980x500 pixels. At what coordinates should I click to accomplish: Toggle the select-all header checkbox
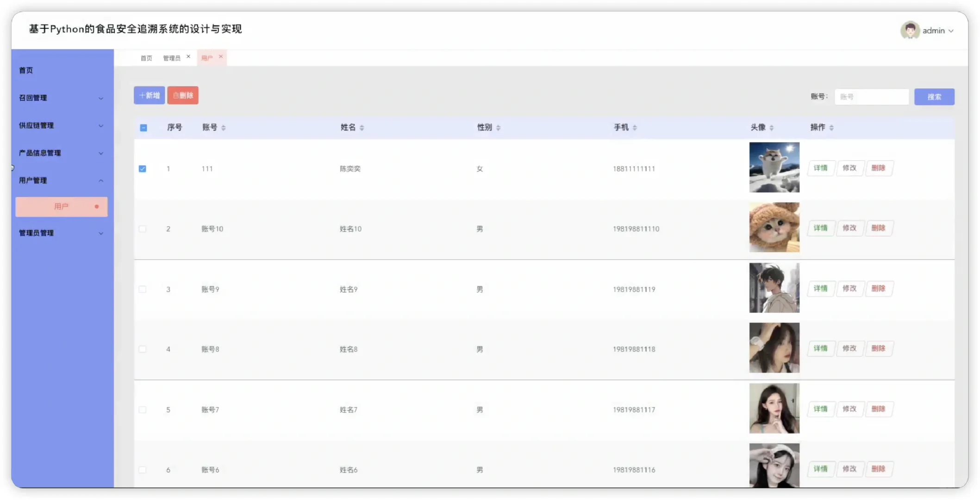(x=144, y=128)
